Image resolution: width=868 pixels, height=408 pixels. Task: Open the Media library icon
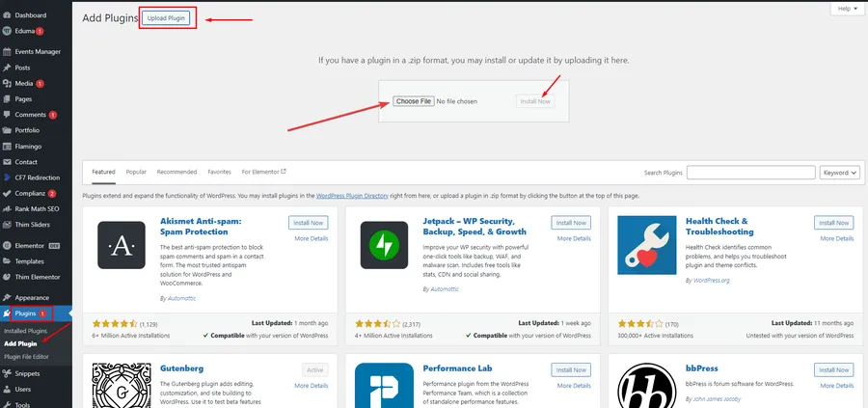[x=7, y=84]
